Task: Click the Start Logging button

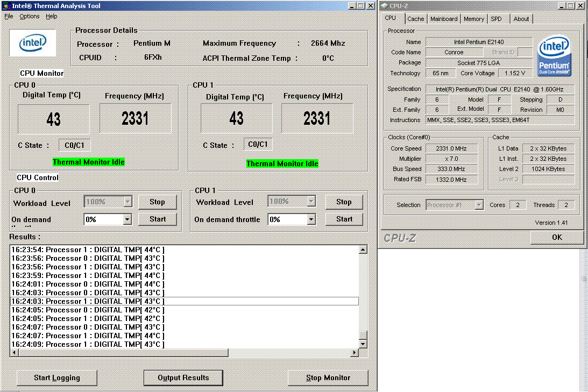Action: pos(57,378)
